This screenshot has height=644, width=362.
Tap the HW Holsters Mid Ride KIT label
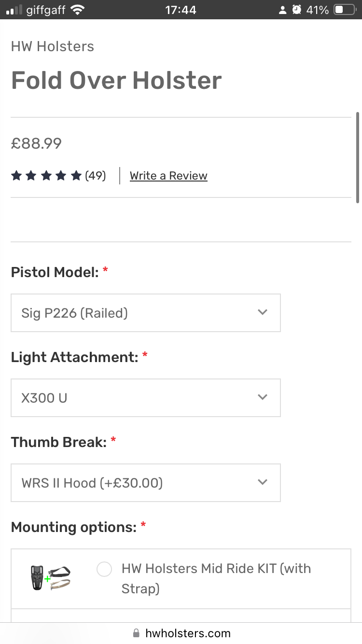216,578
